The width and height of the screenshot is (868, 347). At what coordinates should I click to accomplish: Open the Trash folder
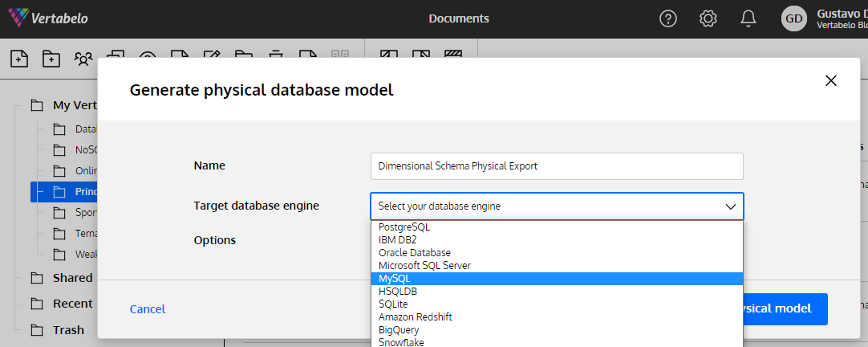point(58,330)
